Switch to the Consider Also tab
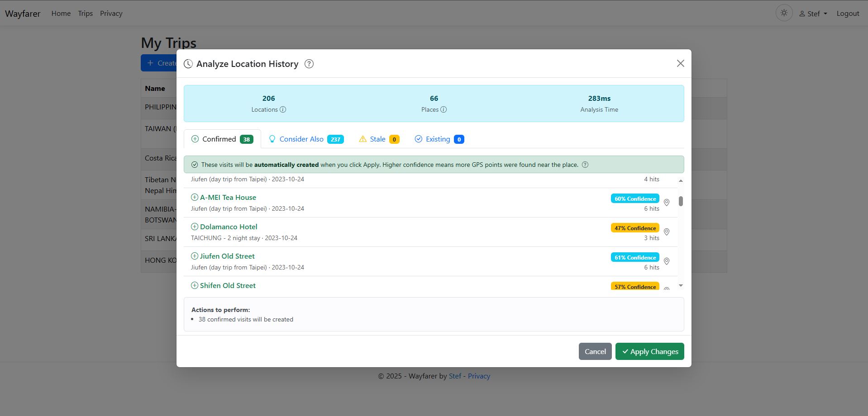Screen dimensions: 868x416 306,139
